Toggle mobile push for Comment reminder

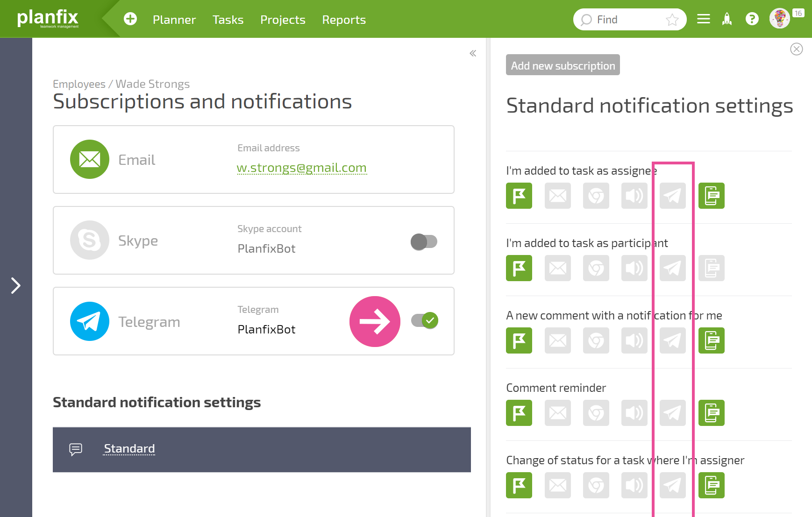pyautogui.click(x=712, y=413)
